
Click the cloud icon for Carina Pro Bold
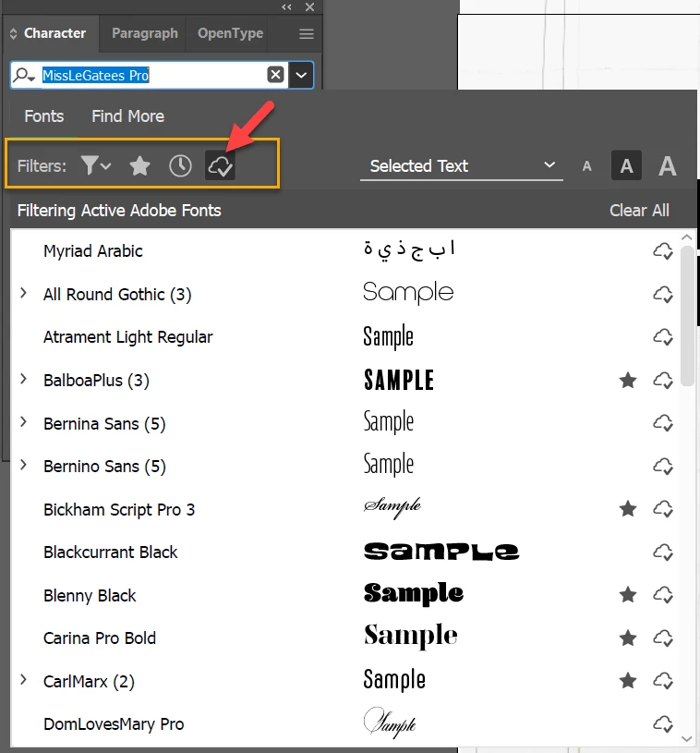[663, 638]
